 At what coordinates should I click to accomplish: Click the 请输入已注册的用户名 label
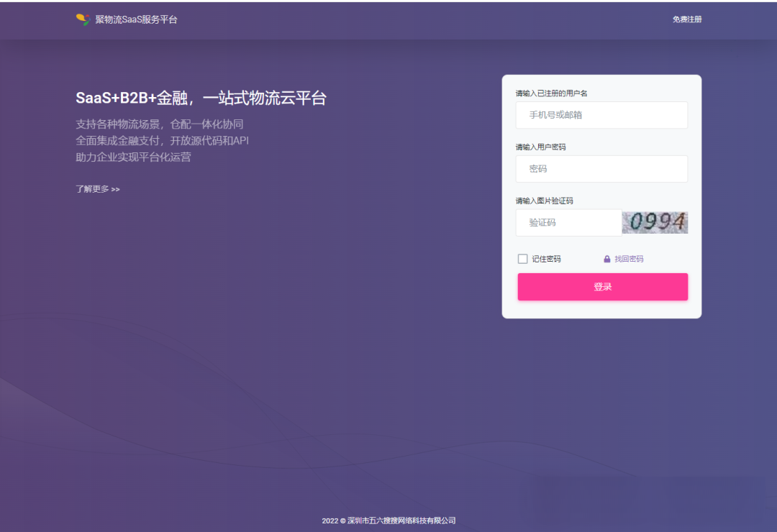pos(552,93)
